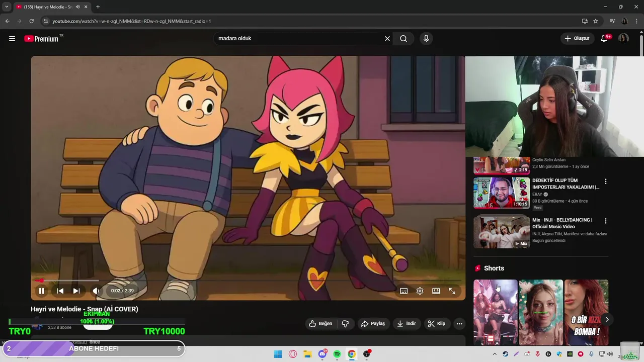Image resolution: width=644 pixels, height=362 pixels.
Task: Open Steam from system tray
Action: pyautogui.click(x=506, y=354)
